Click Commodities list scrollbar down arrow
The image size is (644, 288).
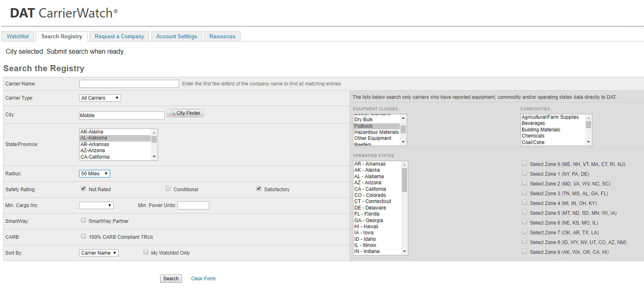[x=588, y=142]
